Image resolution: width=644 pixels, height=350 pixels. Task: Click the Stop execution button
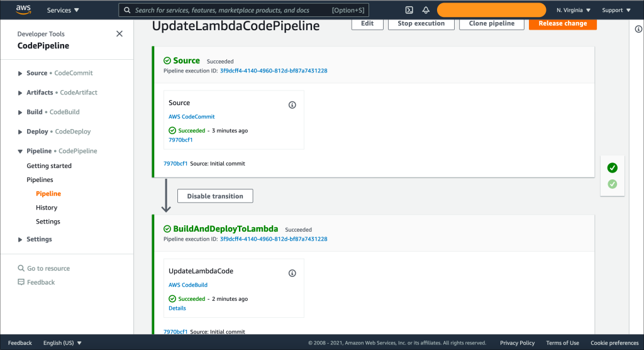point(421,23)
